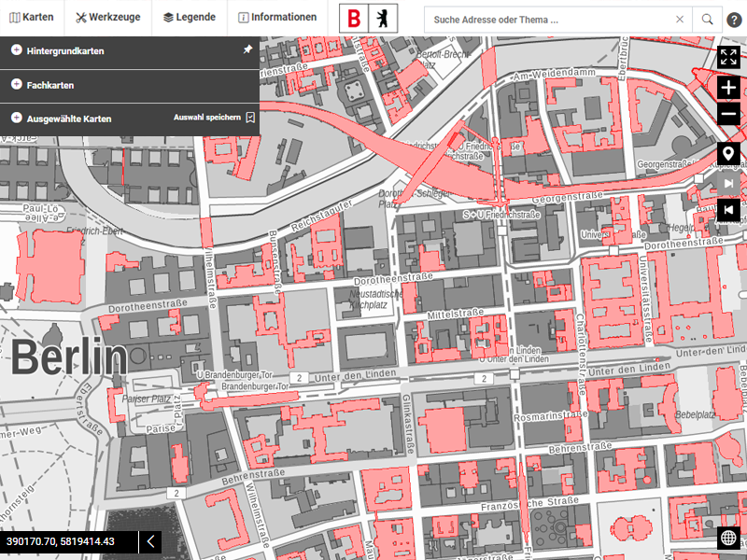Collapse the coordinates display arrow

(150, 541)
